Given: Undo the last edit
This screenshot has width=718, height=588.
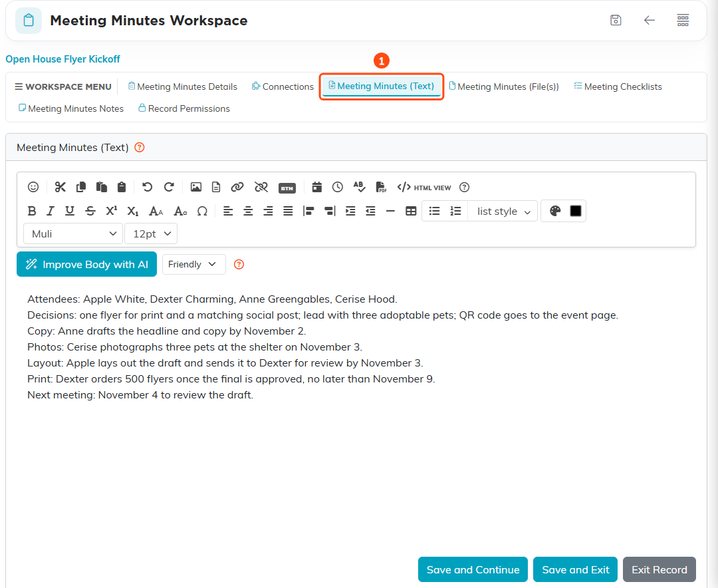Looking at the screenshot, I should [147, 187].
